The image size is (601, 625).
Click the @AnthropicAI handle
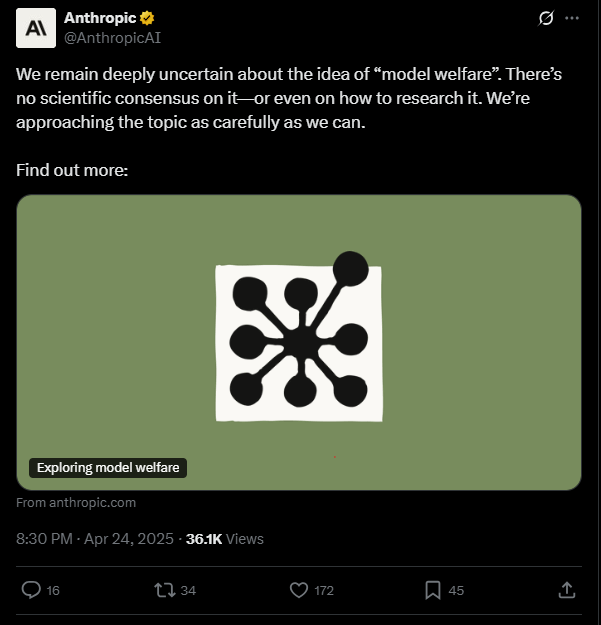112,38
